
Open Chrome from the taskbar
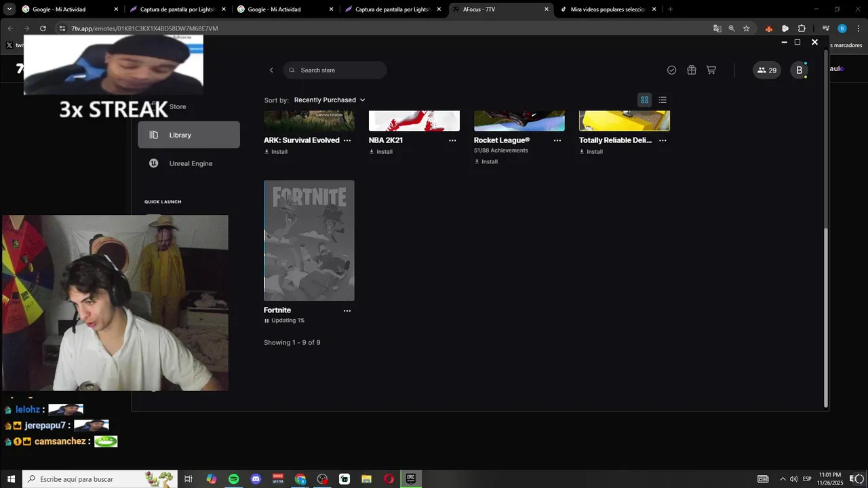pyautogui.click(x=300, y=479)
